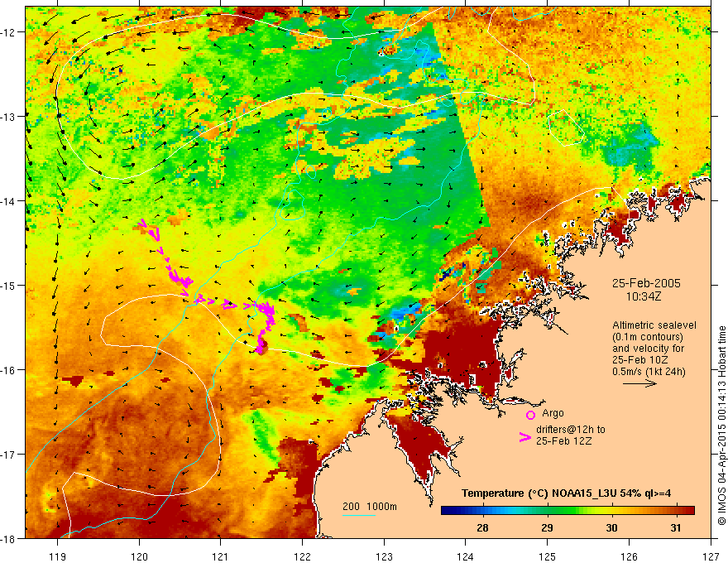
Task: Click longitude axis label 126
Action: point(629,556)
